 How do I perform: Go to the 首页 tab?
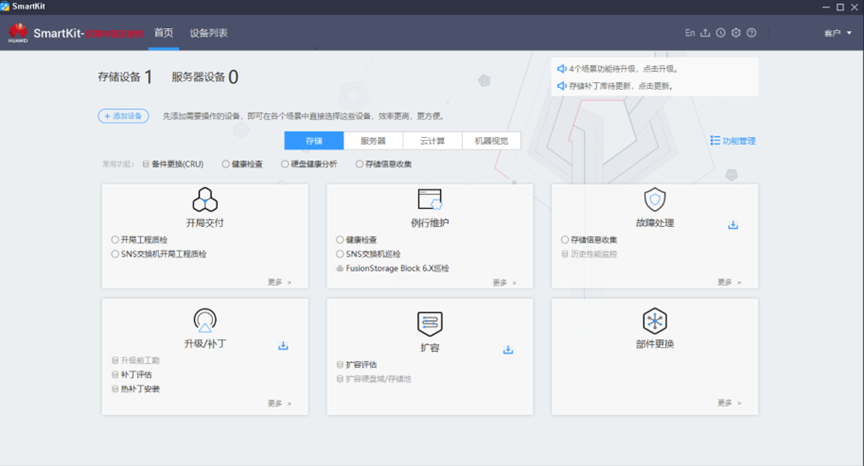coord(164,33)
